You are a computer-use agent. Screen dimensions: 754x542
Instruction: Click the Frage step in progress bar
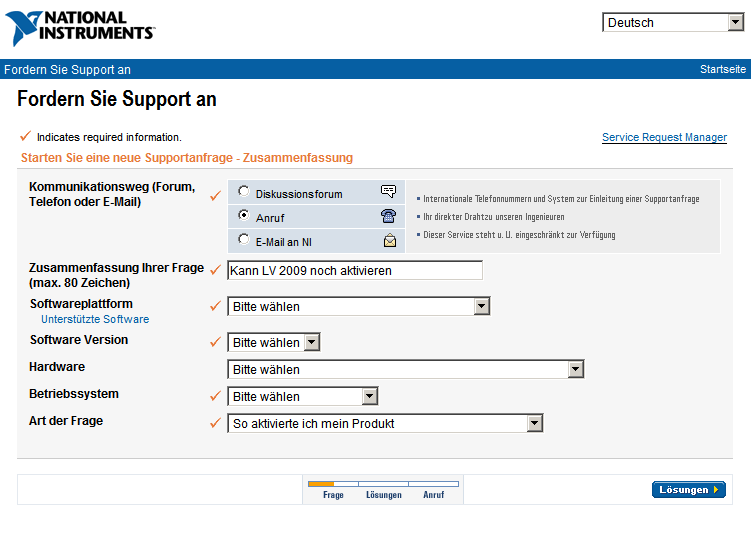pyautogui.click(x=333, y=495)
